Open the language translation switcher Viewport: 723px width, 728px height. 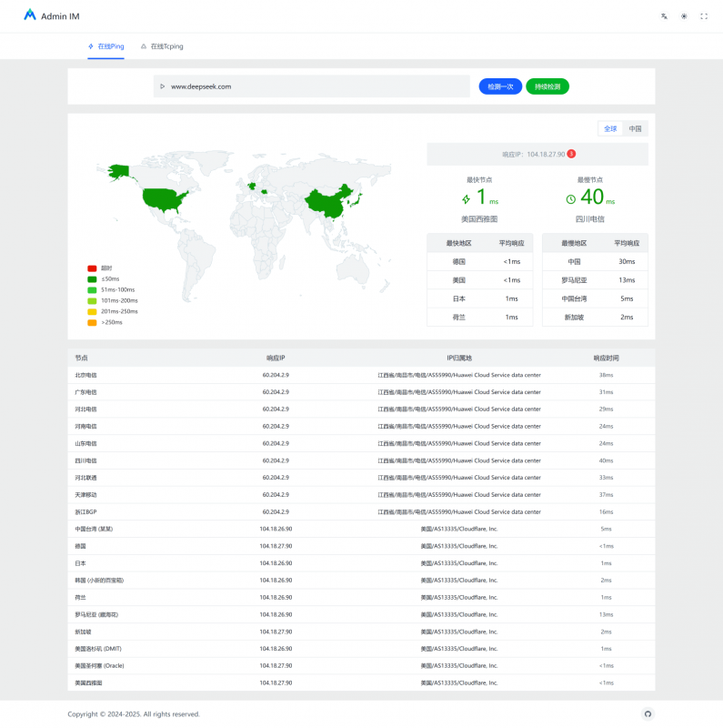pyautogui.click(x=664, y=16)
